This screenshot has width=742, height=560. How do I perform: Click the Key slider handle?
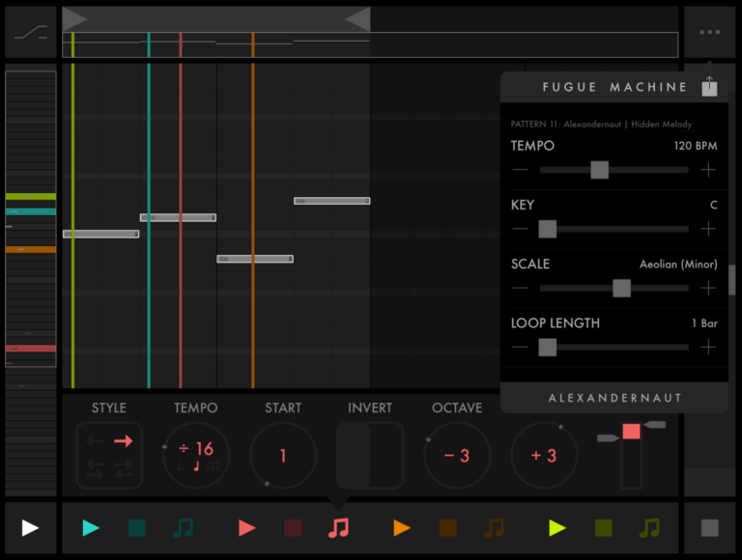[548, 229]
